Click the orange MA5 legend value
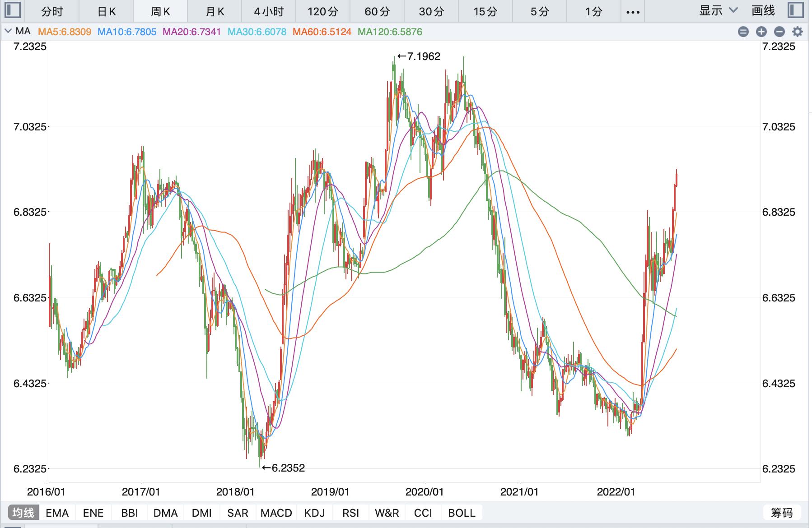Screen dimensions: 812x528 65,32
